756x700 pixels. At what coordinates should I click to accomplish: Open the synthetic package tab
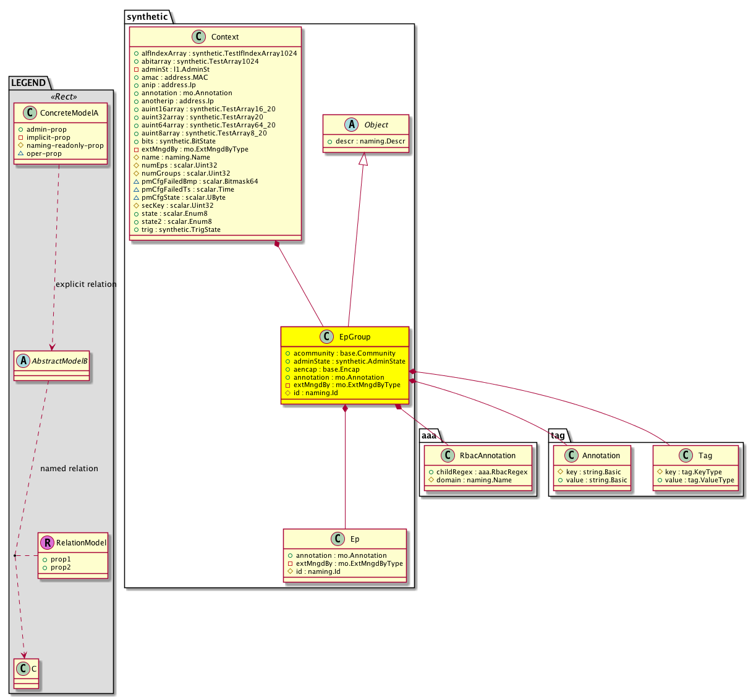[x=147, y=17]
